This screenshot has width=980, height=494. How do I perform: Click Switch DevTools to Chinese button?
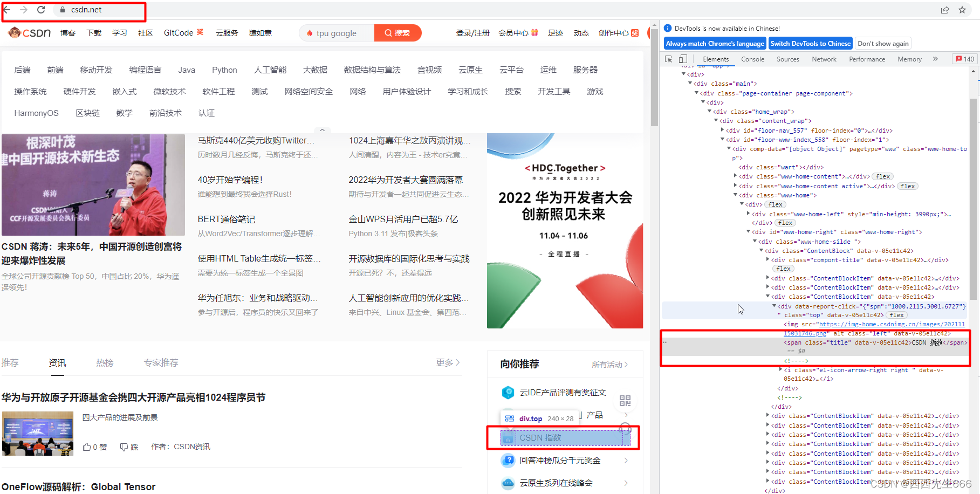point(810,44)
